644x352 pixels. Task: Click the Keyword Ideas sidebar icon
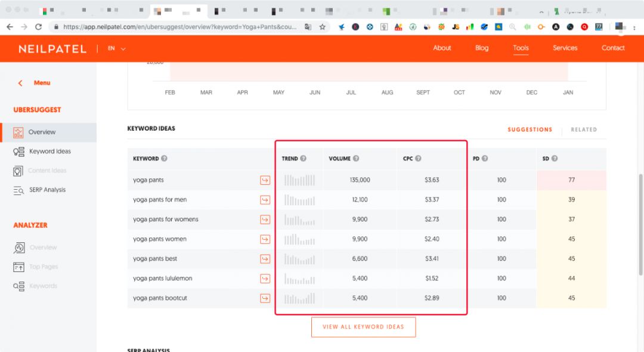click(18, 152)
